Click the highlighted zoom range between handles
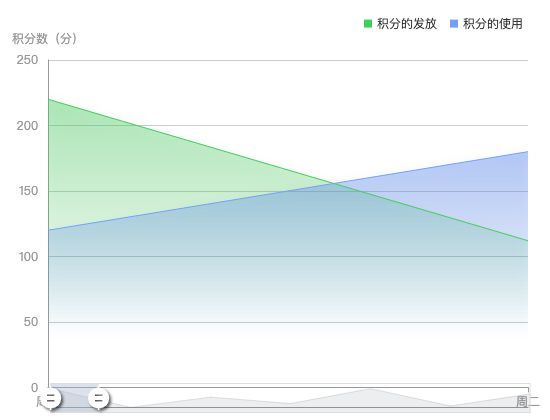This screenshot has height=420, width=550. [x=75, y=398]
